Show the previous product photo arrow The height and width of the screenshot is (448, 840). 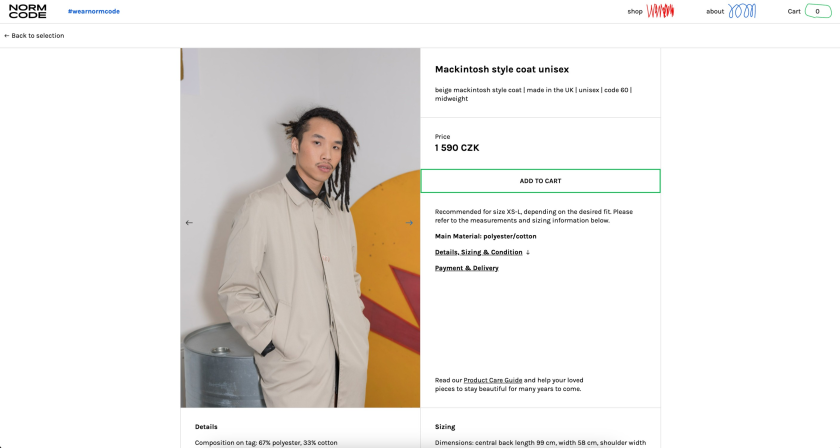(189, 222)
